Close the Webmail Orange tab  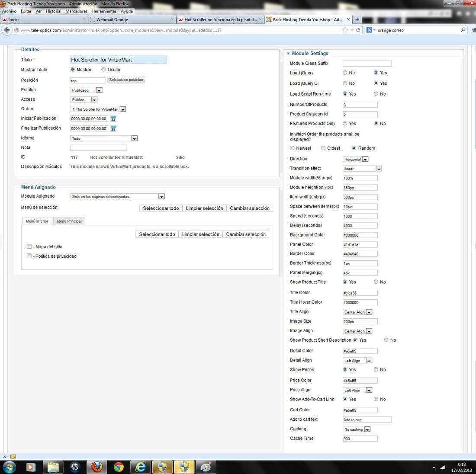pyautogui.click(x=172, y=19)
